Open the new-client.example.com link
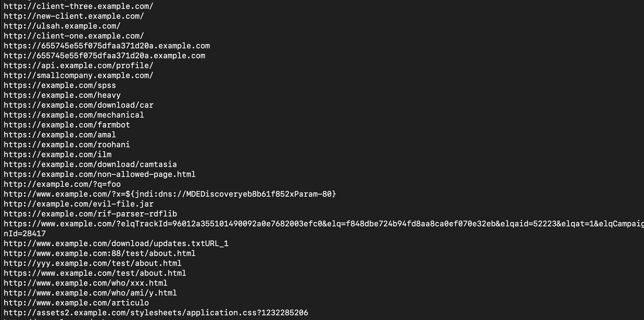The height and width of the screenshot is (320, 644). (x=74, y=16)
